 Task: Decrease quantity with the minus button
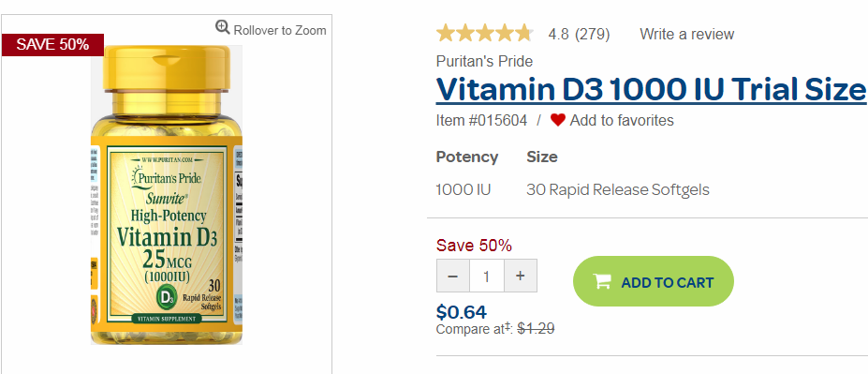pyautogui.click(x=453, y=276)
